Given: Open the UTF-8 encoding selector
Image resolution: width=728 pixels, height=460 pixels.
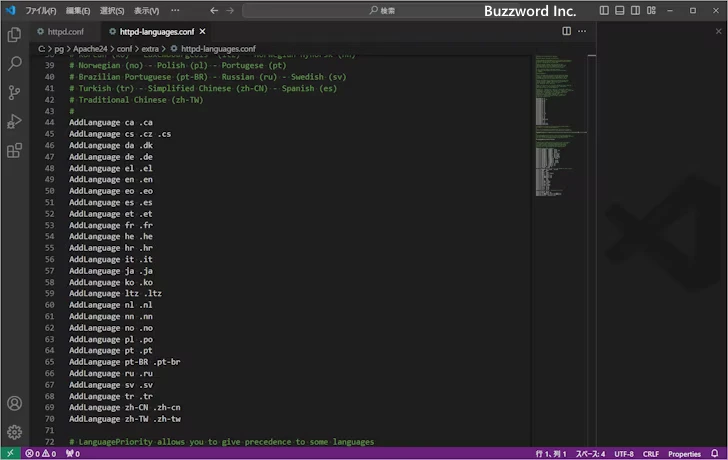Looking at the screenshot, I should (x=624, y=453).
